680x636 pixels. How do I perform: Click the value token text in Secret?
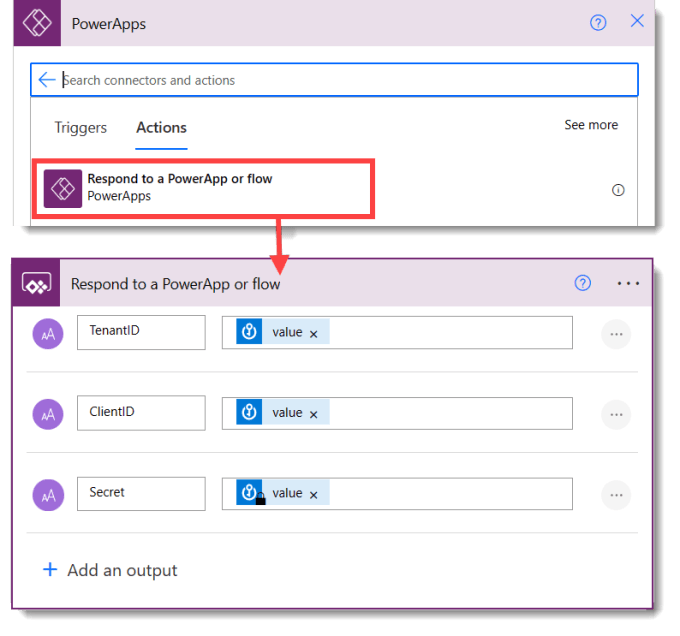287,493
